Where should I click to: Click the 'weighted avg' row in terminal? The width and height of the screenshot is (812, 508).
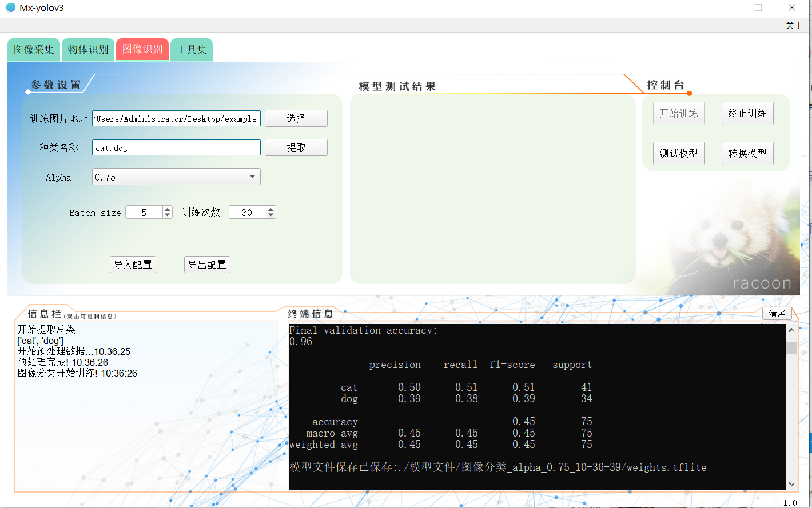(x=441, y=445)
